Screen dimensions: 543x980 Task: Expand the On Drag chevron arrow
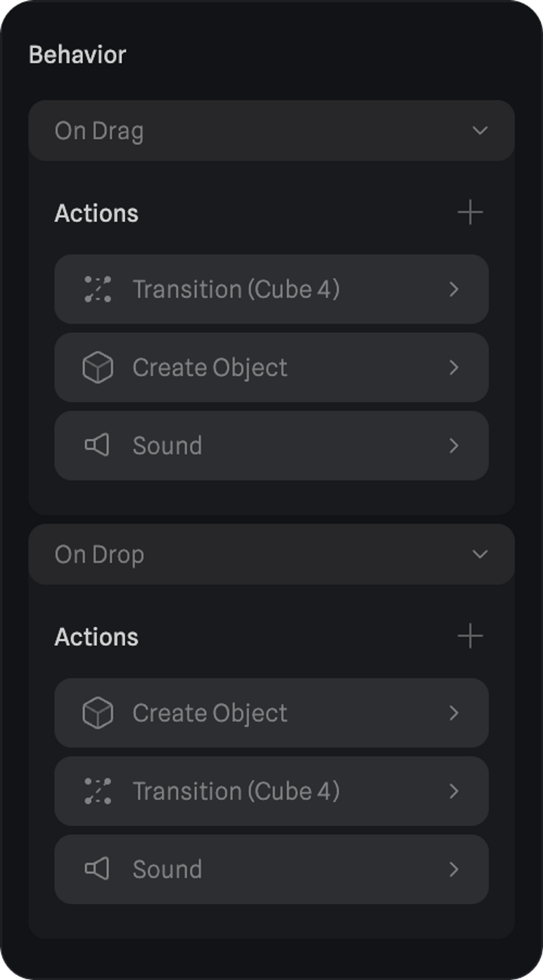point(480,130)
